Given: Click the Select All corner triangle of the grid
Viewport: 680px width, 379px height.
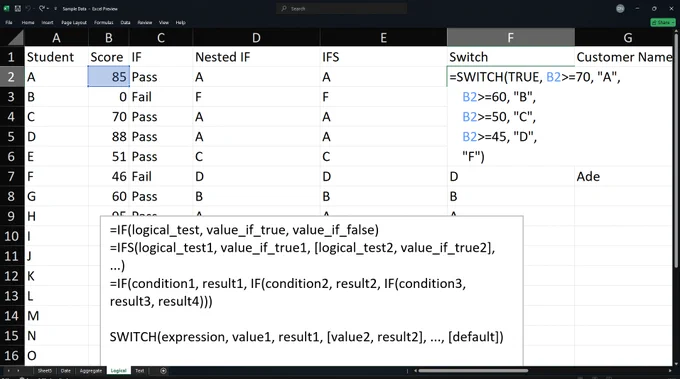Looking at the screenshot, I should [15, 38].
